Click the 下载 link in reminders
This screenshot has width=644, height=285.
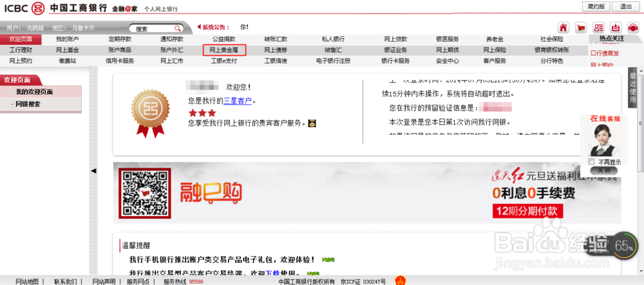tap(272, 273)
